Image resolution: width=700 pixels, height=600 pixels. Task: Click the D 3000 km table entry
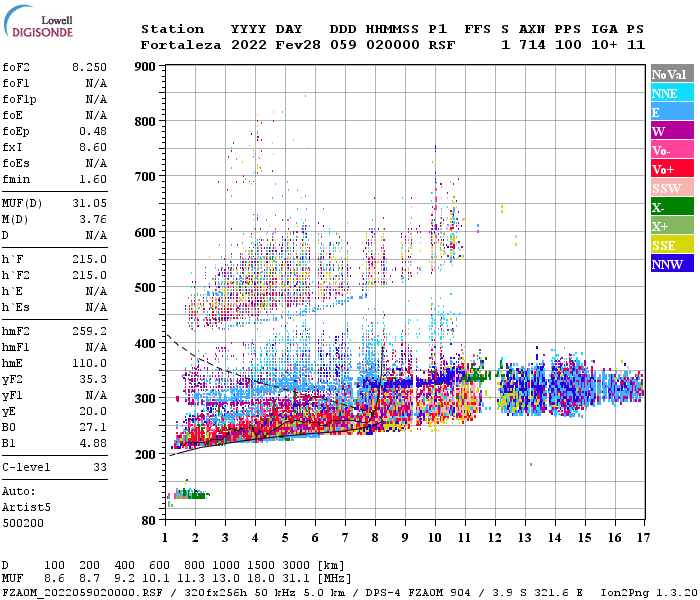point(296,566)
